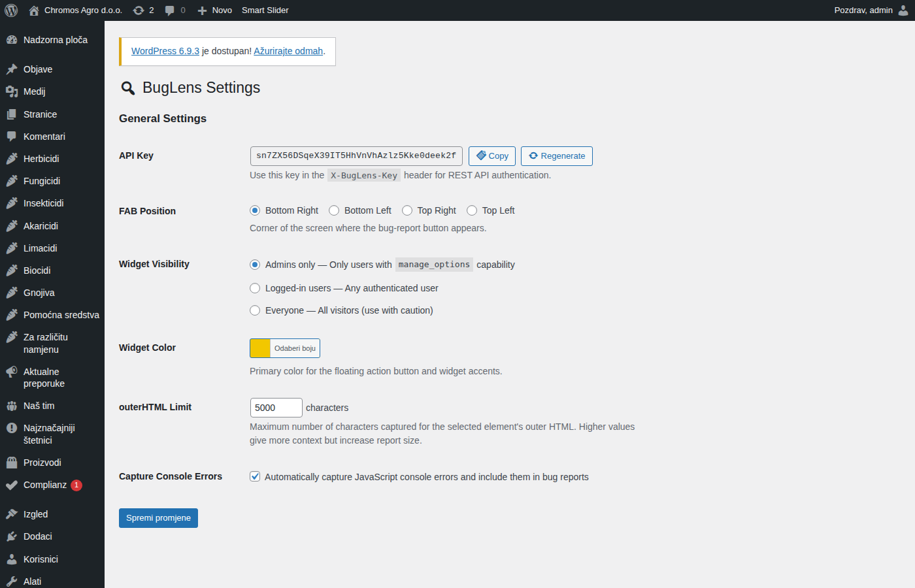Image resolution: width=915 pixels, height=588 pixels.
Task: Click the Stranice pages icon
Action: coord(12,114)
